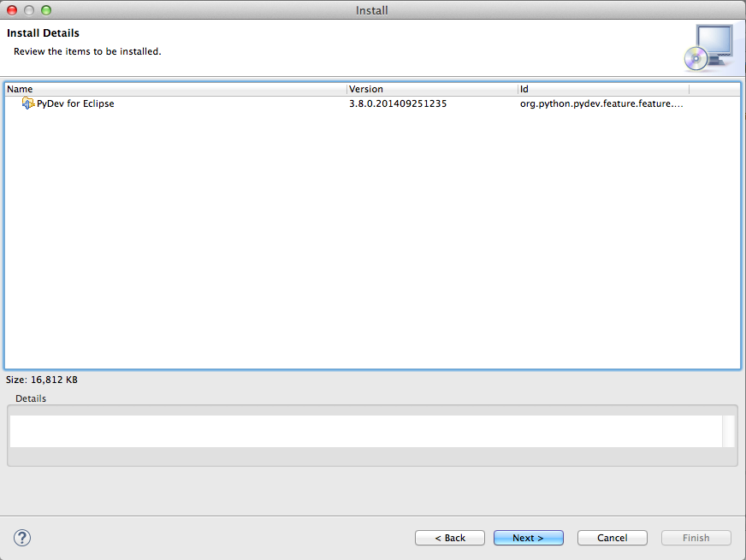
Task: Click the greyed-out Finish button
Action: click(x=696, y=538)
